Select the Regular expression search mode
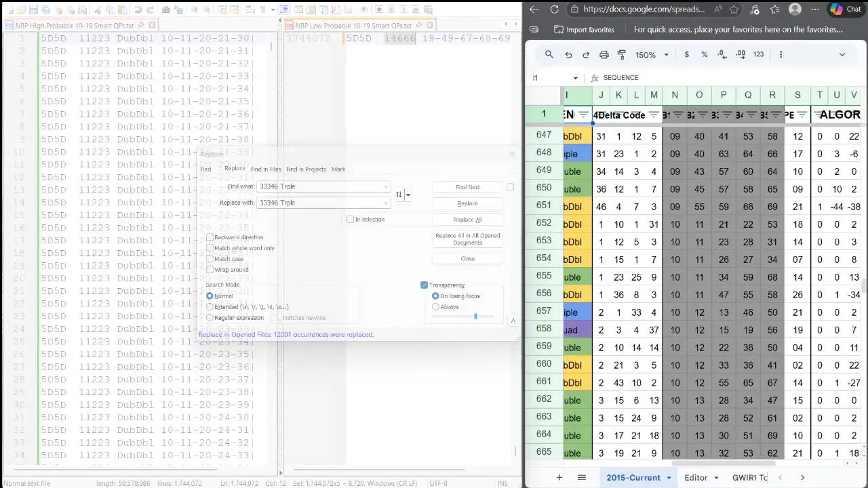Screen dimensions: 868x488 tap(210, 318)
